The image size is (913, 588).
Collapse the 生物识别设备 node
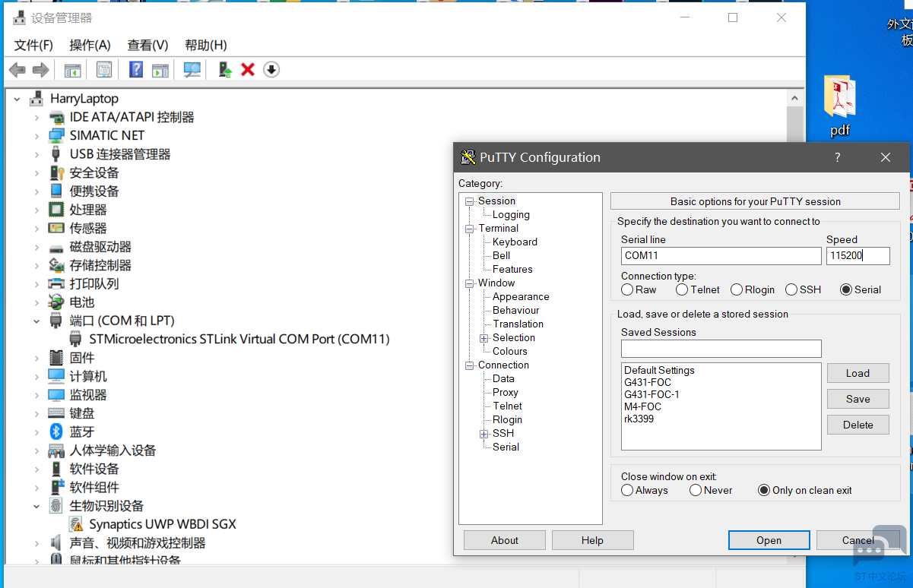[36, 506]
